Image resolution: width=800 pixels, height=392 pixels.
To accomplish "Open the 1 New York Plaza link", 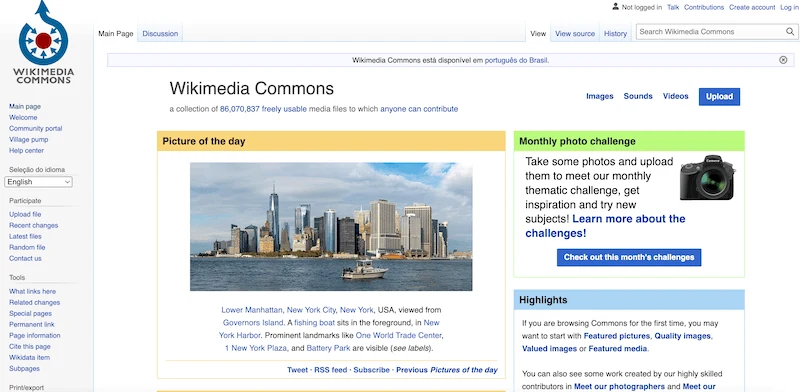I will coord(256,348).
